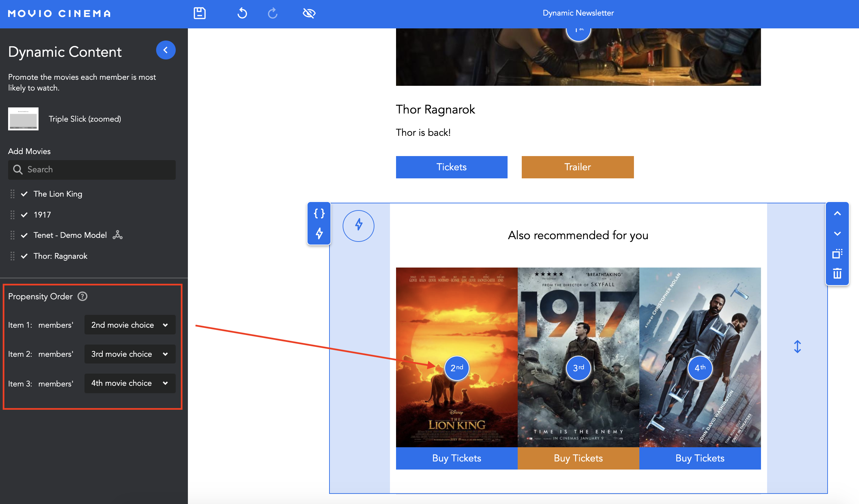The width and height of the screenshot is (859, 504).
Task: Uncheck The Lion King movie
Action: click(24, 194)
